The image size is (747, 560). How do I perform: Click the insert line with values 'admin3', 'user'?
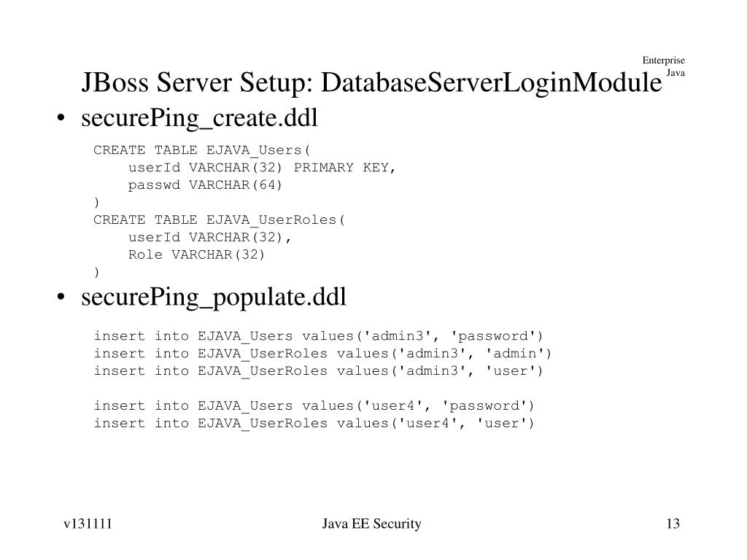point(318,371)
